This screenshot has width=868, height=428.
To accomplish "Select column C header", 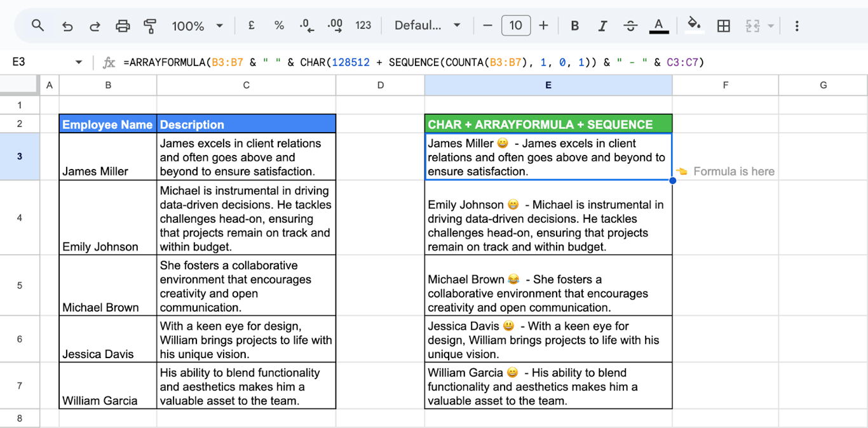I will pos(247,85).
